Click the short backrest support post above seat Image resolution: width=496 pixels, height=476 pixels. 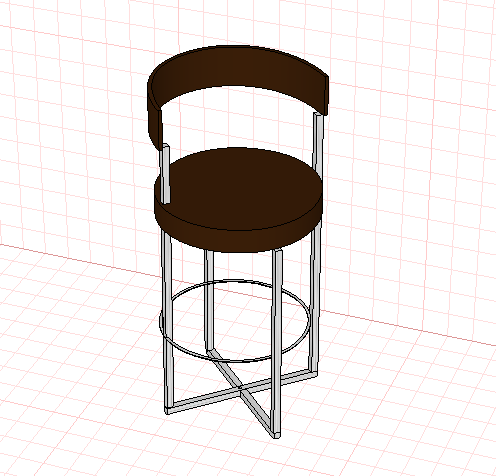pyautogui.click(x=166, y=173)
